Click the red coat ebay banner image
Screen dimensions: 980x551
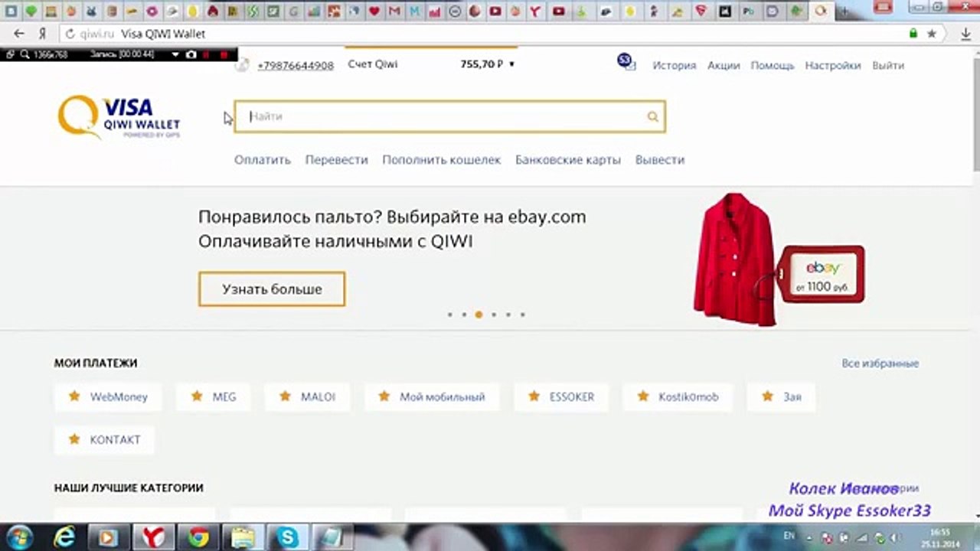(779, 259)
